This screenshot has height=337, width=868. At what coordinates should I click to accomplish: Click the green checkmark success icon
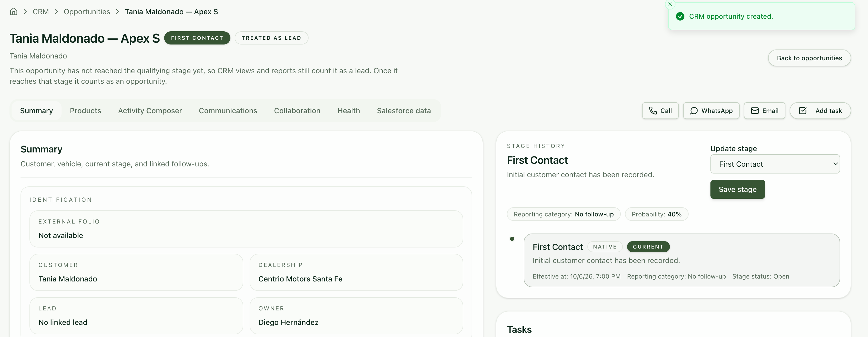(x=680, y=17)
